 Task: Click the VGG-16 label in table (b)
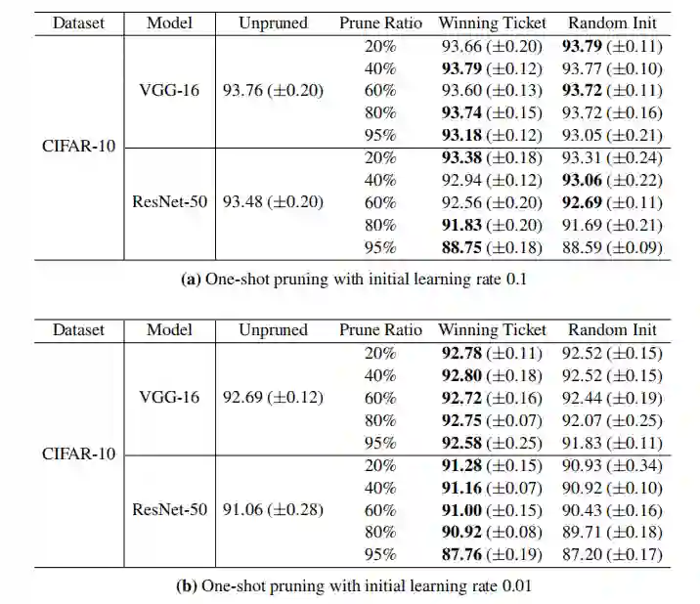click(x=169, y=397)
